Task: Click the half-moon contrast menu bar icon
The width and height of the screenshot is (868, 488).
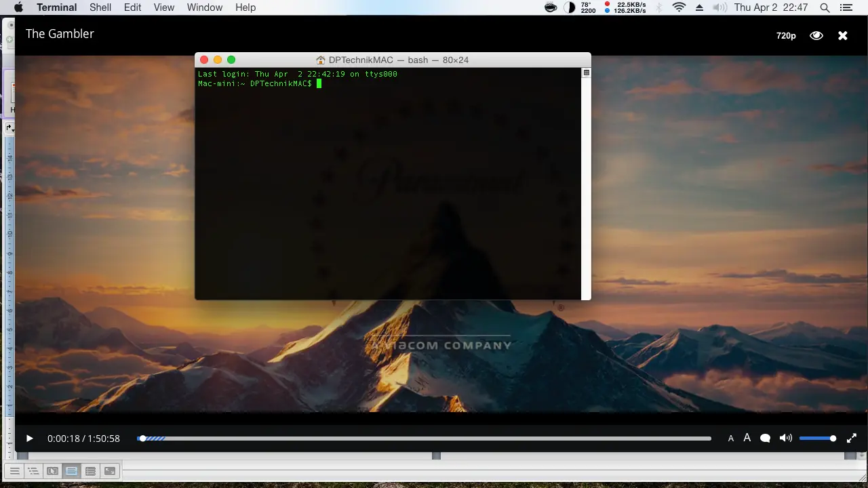Action: 570,7
